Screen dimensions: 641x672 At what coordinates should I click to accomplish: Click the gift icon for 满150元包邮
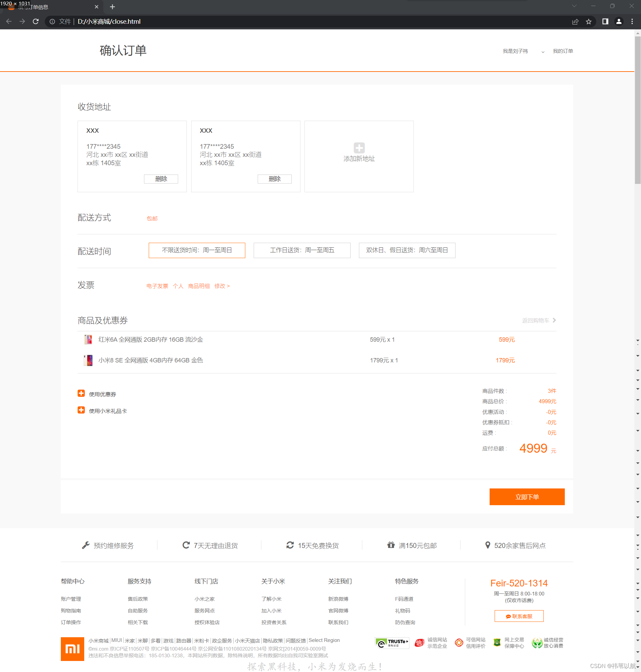pos(391,545)
